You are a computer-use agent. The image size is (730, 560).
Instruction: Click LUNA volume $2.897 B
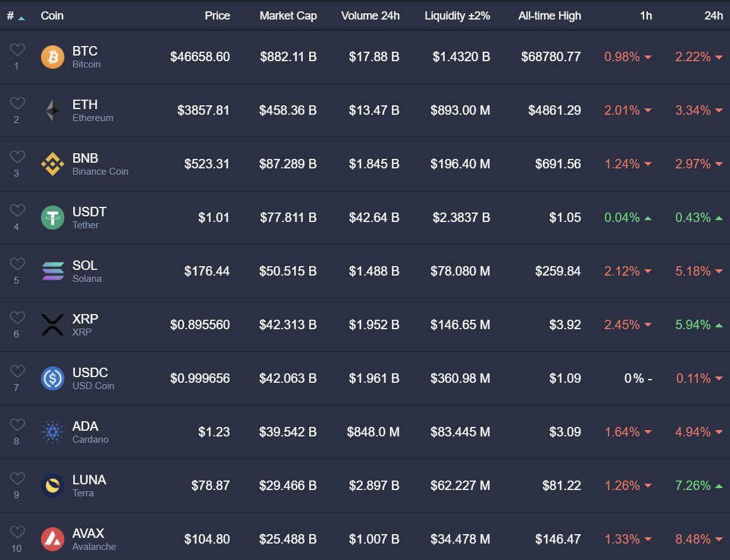point(374,485)
